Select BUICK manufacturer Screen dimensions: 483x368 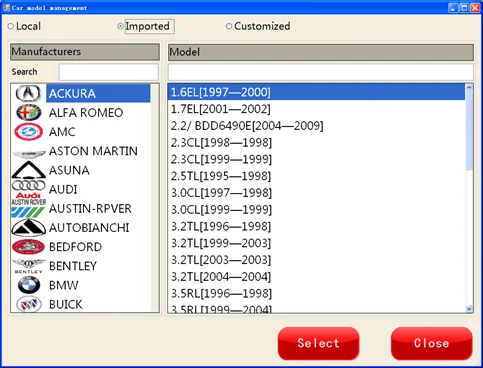coord(65,304)
